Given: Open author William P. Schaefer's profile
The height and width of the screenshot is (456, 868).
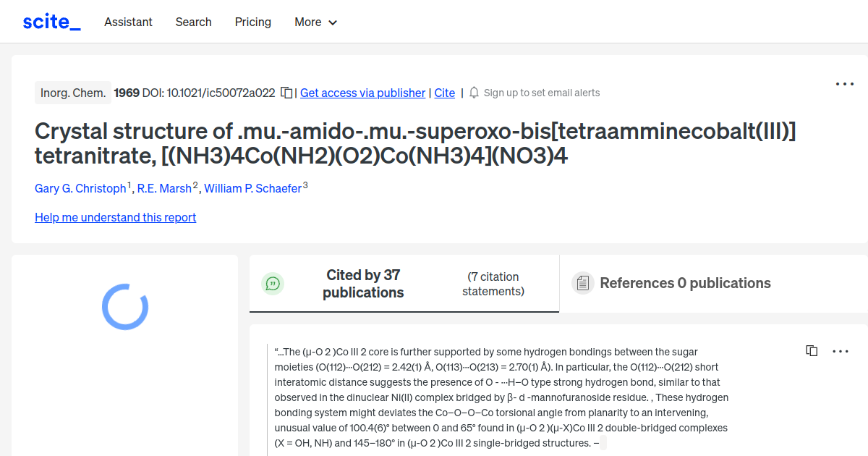Looking at the screenshot, I should tap(252, 188).
